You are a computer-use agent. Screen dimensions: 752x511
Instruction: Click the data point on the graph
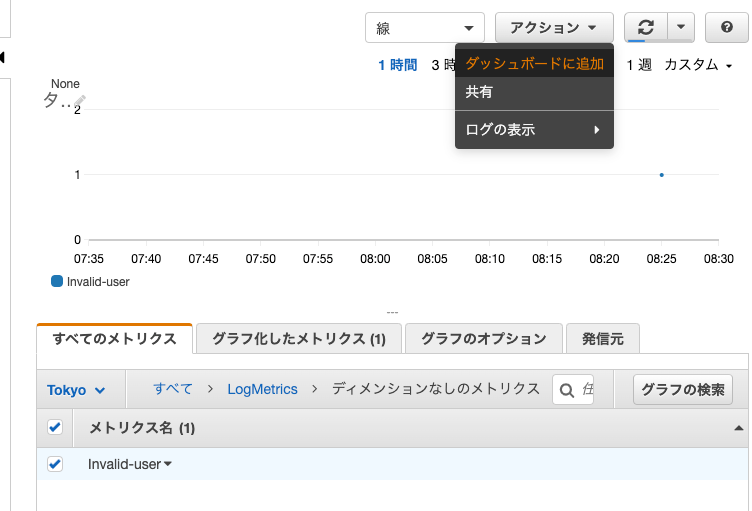[661, 175]
